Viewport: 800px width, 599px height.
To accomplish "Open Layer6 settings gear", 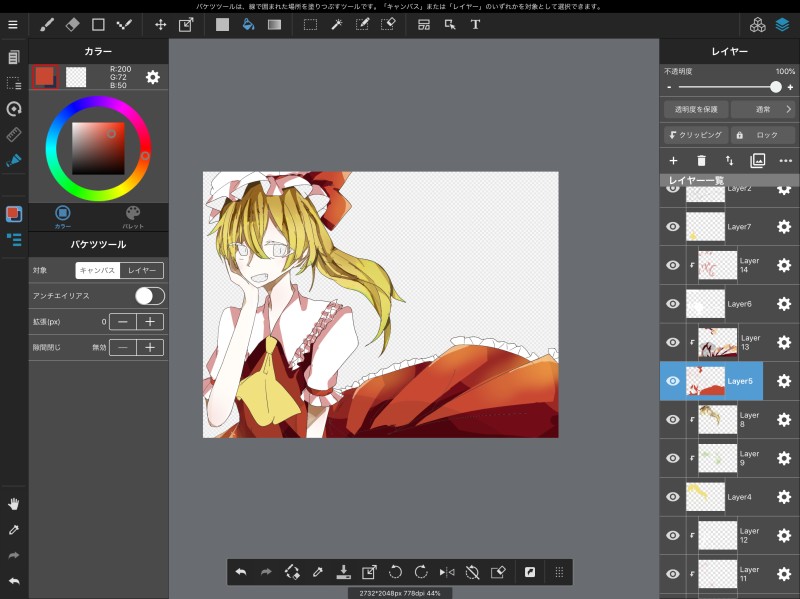I will coord(784,304).
